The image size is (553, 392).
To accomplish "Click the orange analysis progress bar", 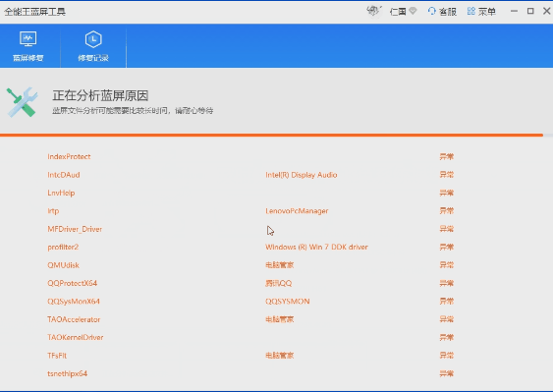I will click(x=271, y=135).
